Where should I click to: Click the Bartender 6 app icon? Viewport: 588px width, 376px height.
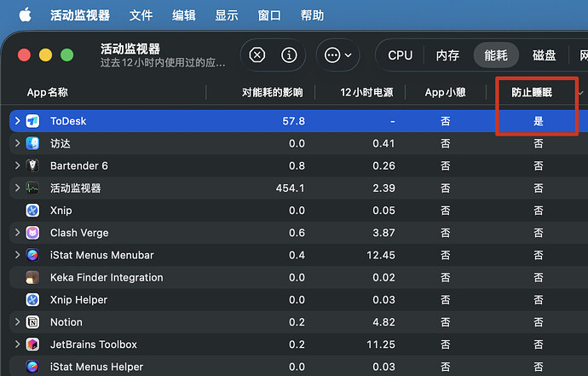[32, 166]
